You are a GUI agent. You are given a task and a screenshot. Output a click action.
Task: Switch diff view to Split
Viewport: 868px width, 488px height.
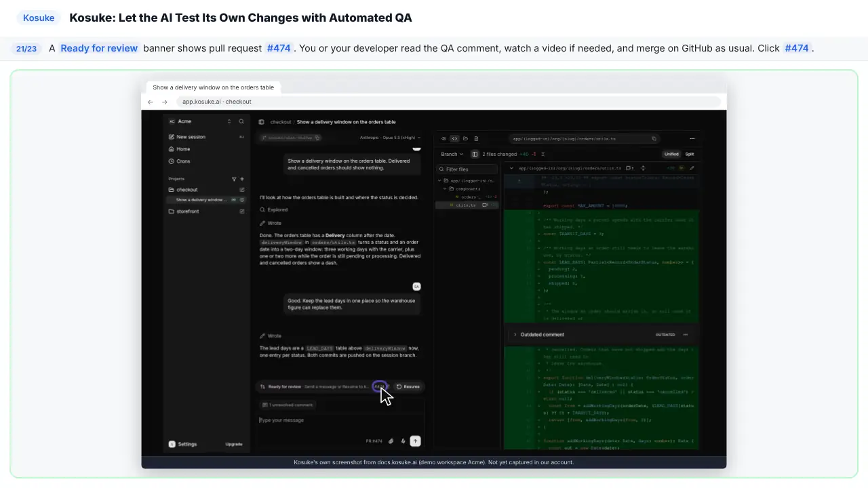click(x=690, y=154)
